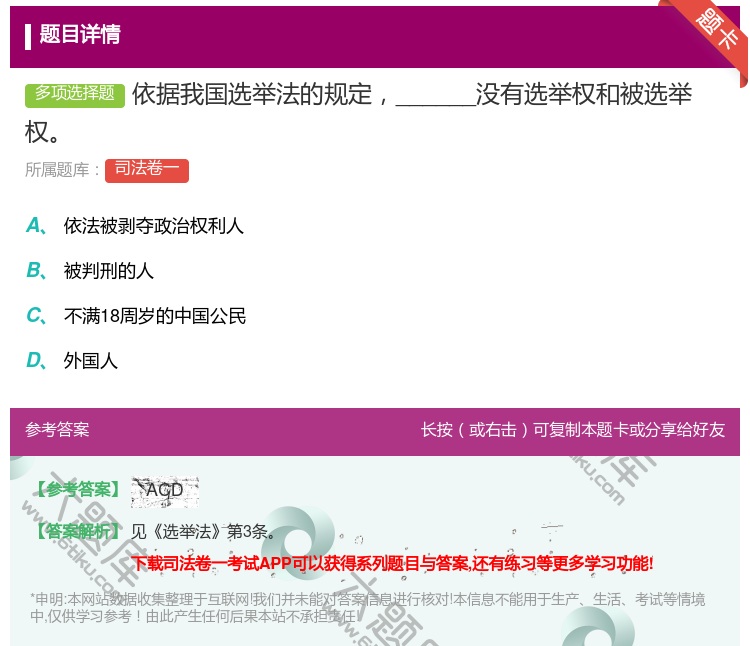Click the 多项选择题 type badge
The width and height of the screenshot is (750, 646).
click(x=75, y=95)
